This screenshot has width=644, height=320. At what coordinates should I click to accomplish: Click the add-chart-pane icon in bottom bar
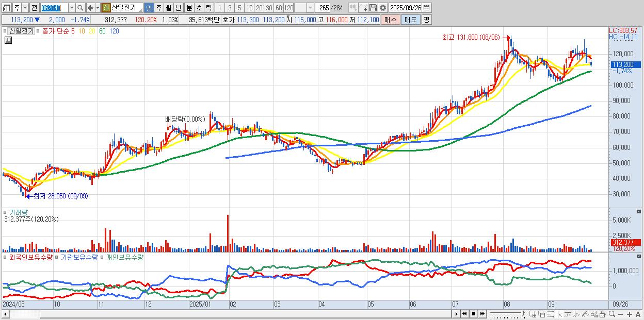point(533,314)
